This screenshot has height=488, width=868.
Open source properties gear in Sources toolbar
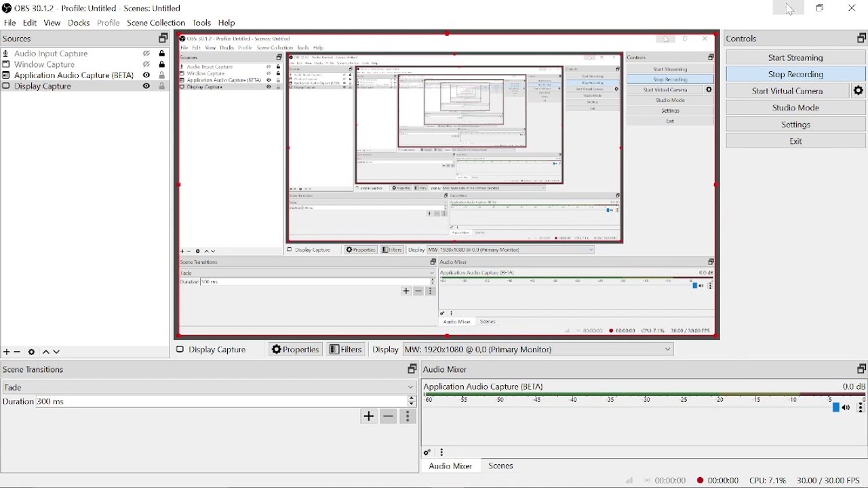[32, 352]
